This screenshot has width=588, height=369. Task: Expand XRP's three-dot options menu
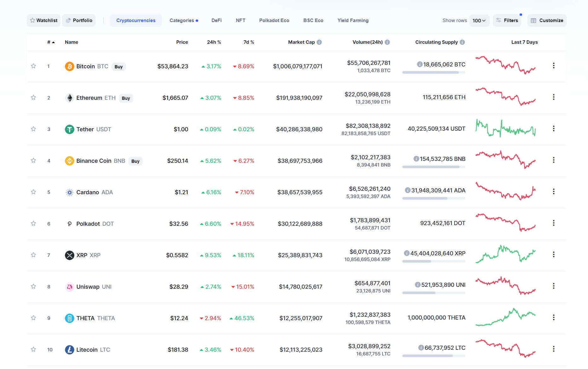click(554, 254)
